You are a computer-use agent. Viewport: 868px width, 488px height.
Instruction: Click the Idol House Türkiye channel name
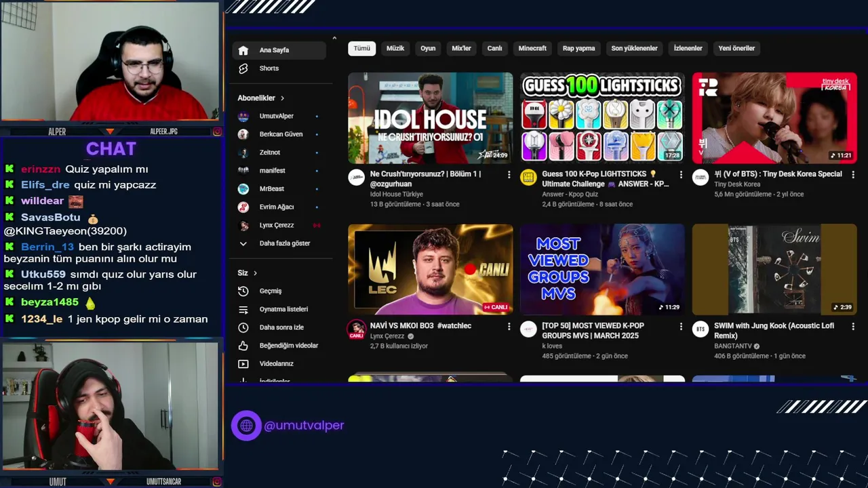pyautogui.click(x=397, y=195)
